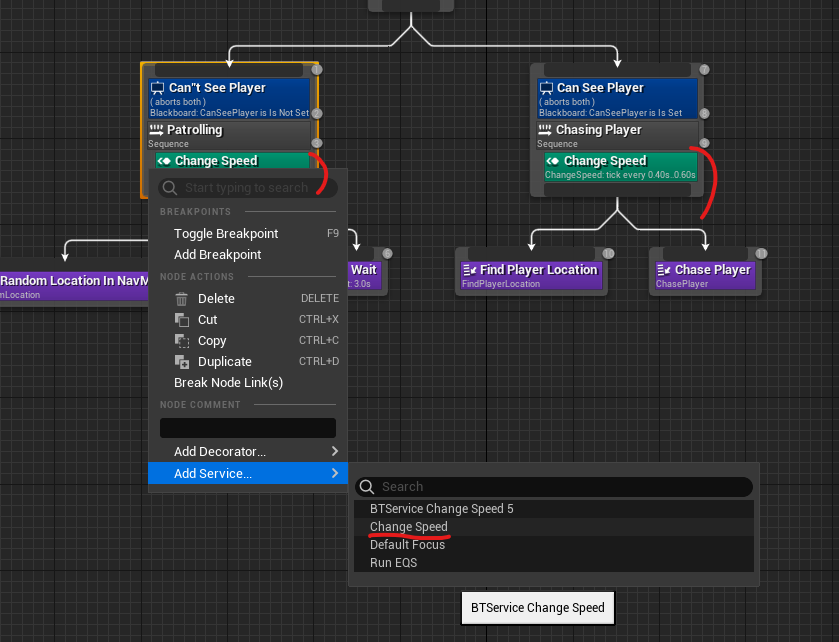Select BTService Change Speed 5 service
The height and width of the screenshot is (642, 839).
[554, 509]
